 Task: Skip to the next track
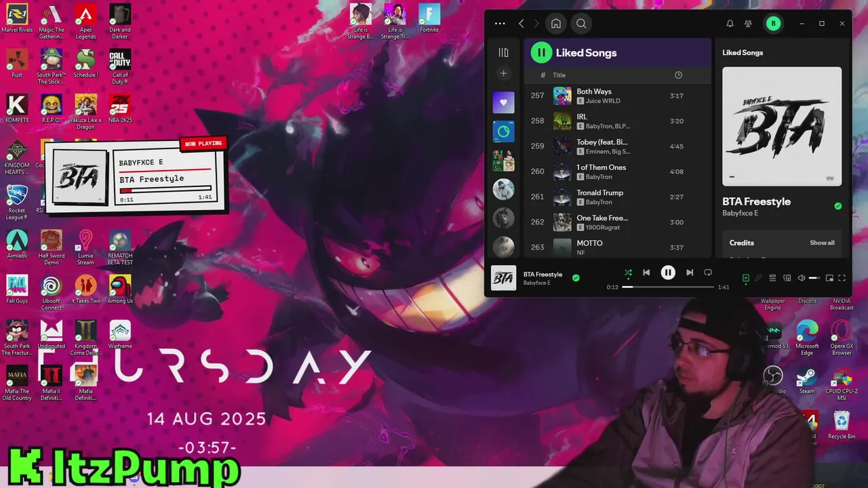coord(690,272)
